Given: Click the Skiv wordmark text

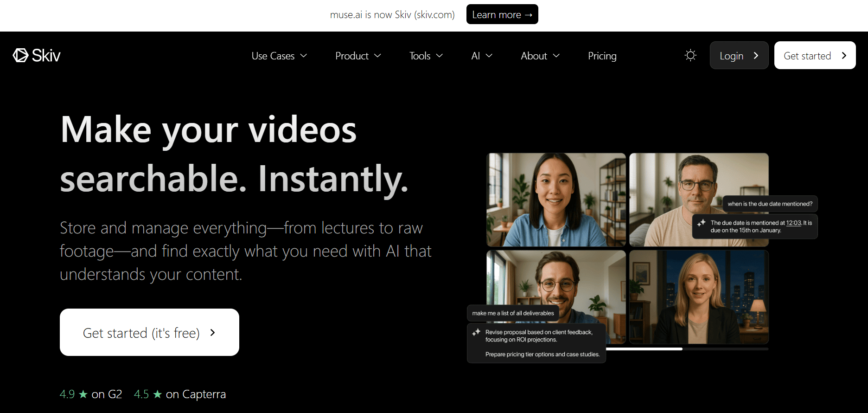Looking at the screenshot, I should pyautogui.click(x=46, y=56).
